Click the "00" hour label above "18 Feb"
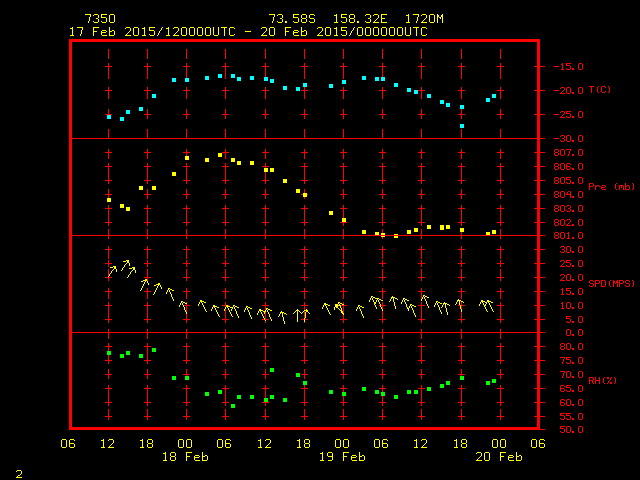 tap(185, 444)
